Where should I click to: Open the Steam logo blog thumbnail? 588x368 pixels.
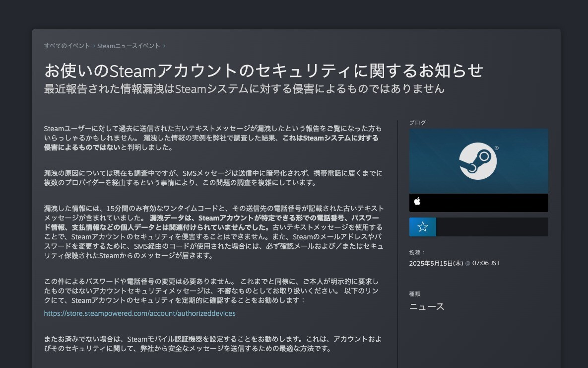[478, 161]
